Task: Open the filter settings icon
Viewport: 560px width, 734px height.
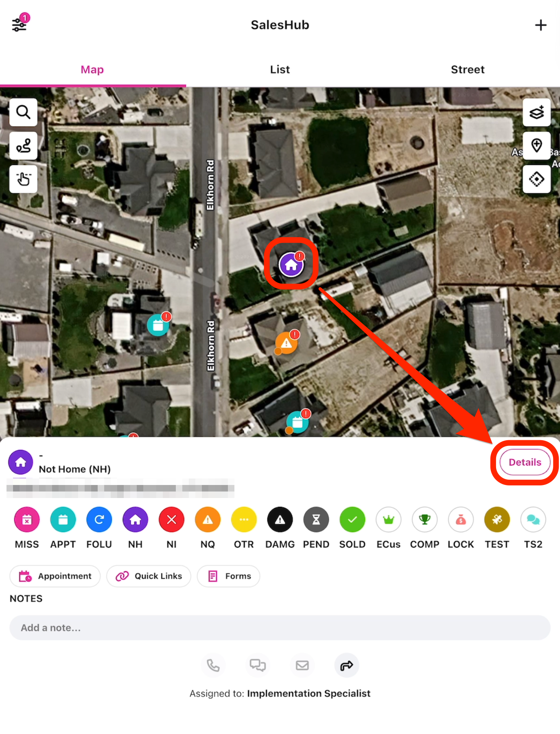Action: (x=19, y=24)
